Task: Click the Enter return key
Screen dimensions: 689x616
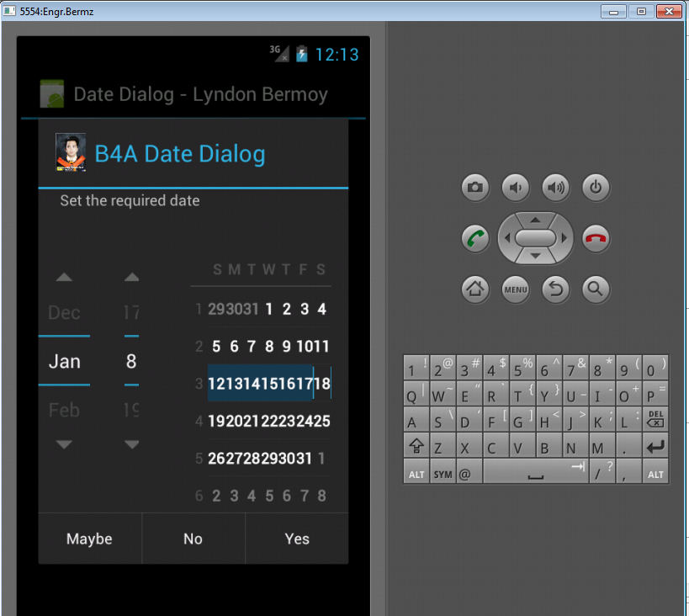Action: 655,447
